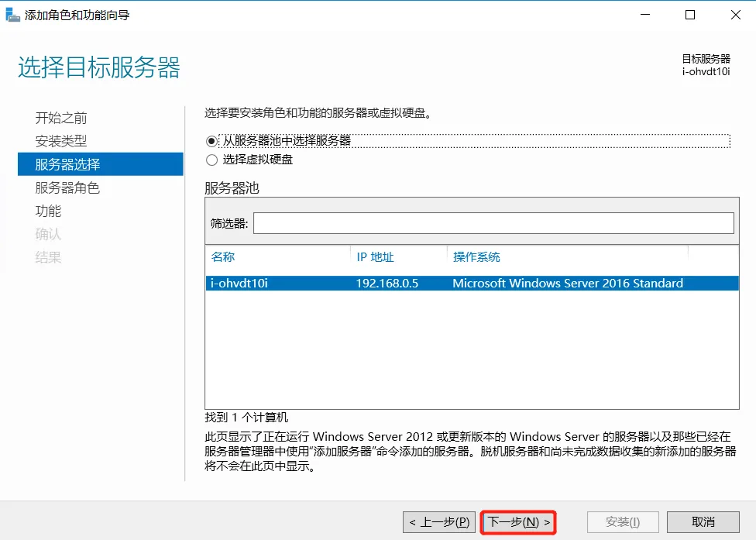
Task: Select the 服务器选择 step
Action: click(x=100, y=164)
